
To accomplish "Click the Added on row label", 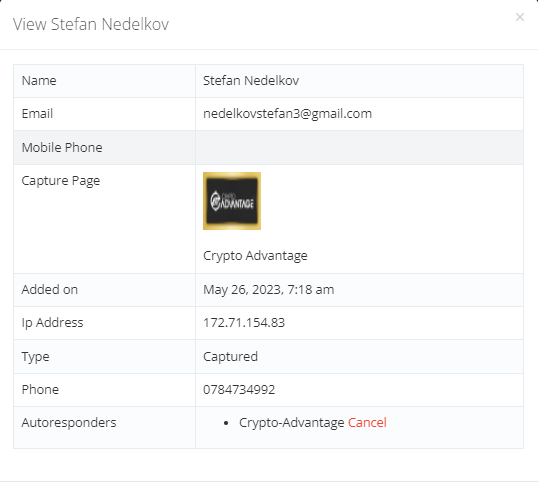I will pos(50,290).
